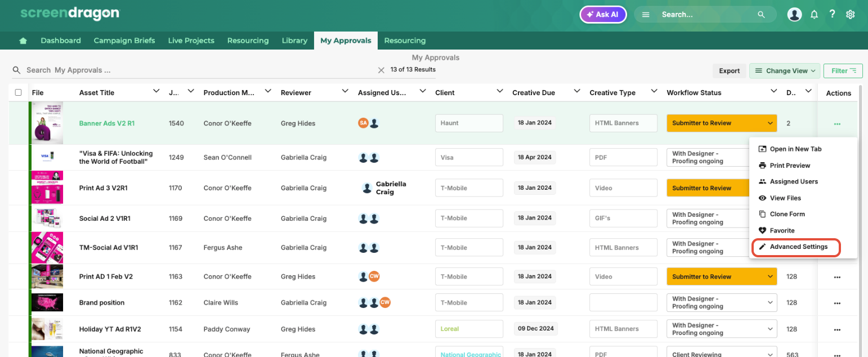Click the 09 Dec 2024 creative due date
Viewport: 868px width, 357px height.
[535, 329]
